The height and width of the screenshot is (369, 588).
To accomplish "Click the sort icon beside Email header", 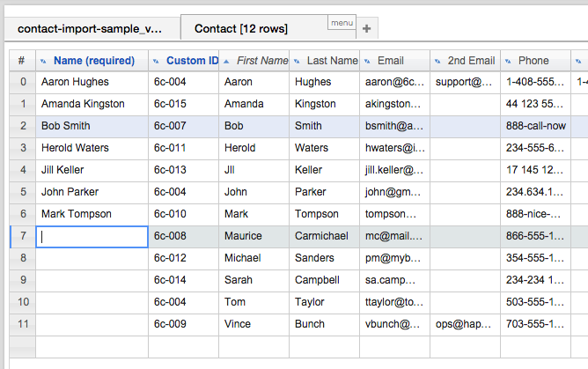I will point(368,62).
